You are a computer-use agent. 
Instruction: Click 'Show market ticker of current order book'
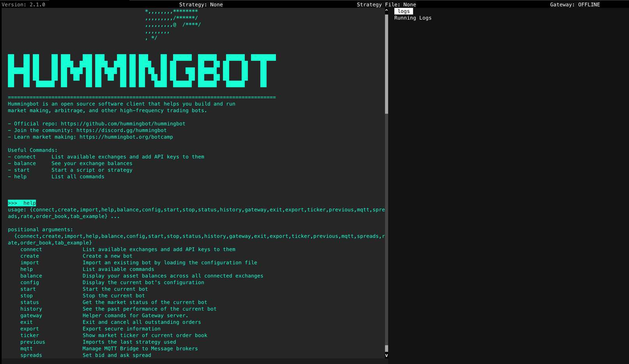point(145,336)
